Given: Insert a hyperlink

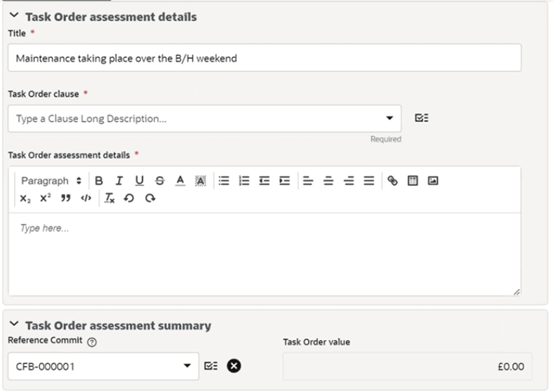Looking at the screenshot, I should 392,181.
